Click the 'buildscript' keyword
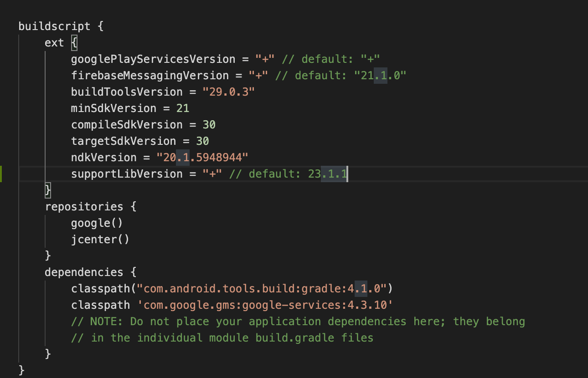Viewport: 588px width, 378px height. pos(54,26)
